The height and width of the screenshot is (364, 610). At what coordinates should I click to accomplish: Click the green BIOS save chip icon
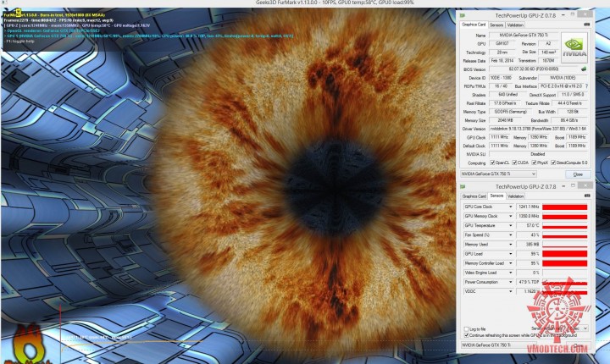[x=584, y=69]
